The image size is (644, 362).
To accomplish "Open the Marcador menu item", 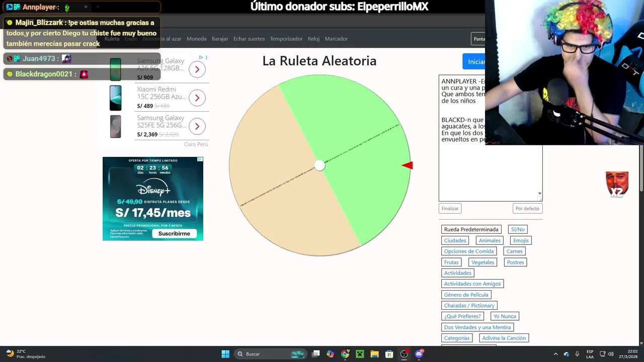I will (336, 39).
